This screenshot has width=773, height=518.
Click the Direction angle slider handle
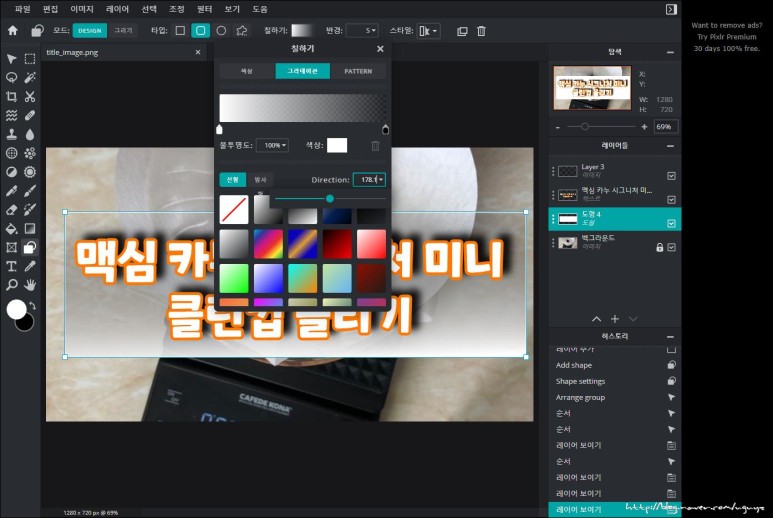pos(330,198)
